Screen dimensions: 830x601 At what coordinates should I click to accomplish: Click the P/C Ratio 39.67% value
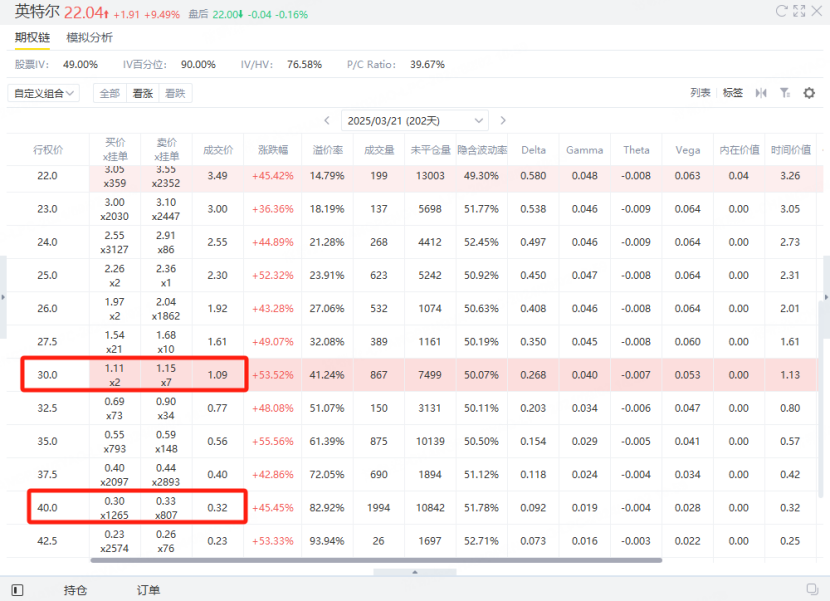pyautogui.click(x=427, y=65)
